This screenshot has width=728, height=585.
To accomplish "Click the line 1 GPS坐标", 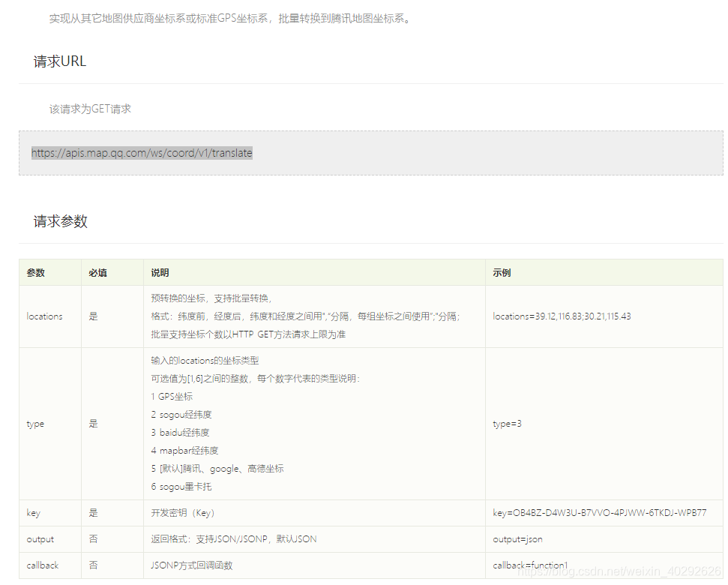I will tap(172, 397).
